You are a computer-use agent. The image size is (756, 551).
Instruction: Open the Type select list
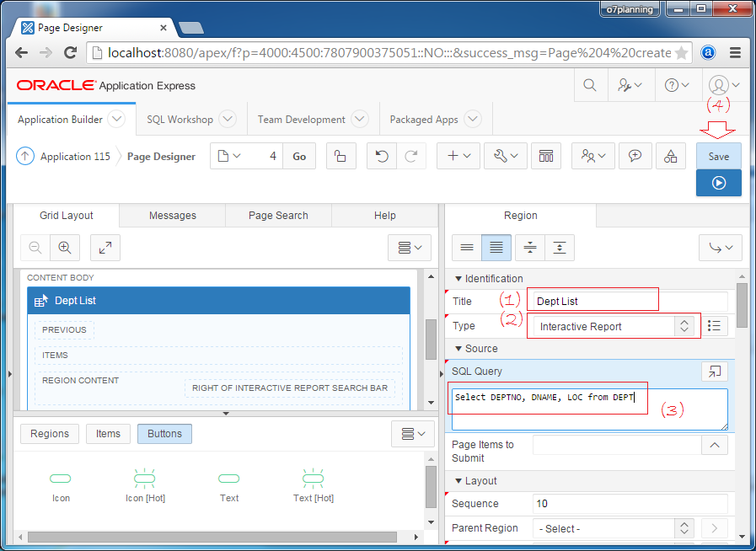tap(614, 326)
